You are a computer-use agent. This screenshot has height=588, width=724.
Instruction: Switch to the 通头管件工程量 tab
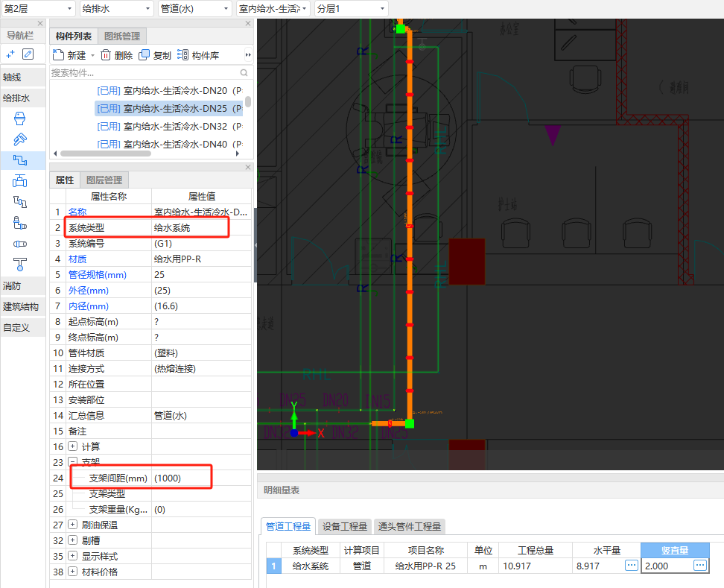[410, 526]
